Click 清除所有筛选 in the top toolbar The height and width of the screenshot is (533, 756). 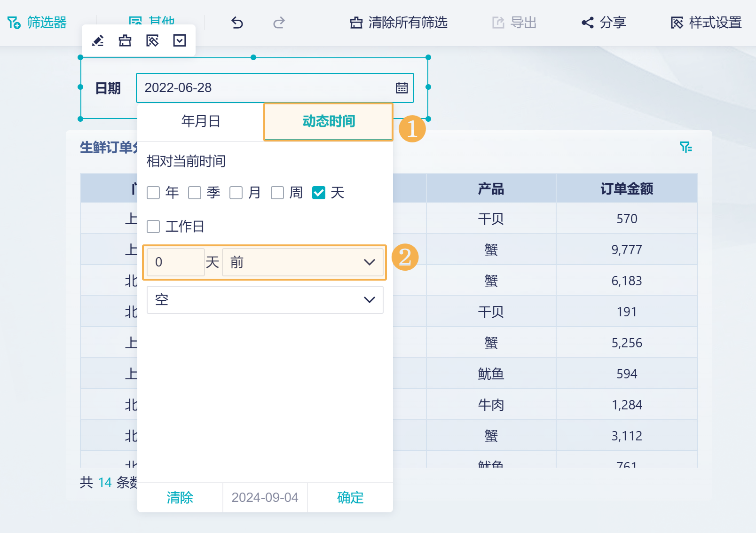coord(399,23)
